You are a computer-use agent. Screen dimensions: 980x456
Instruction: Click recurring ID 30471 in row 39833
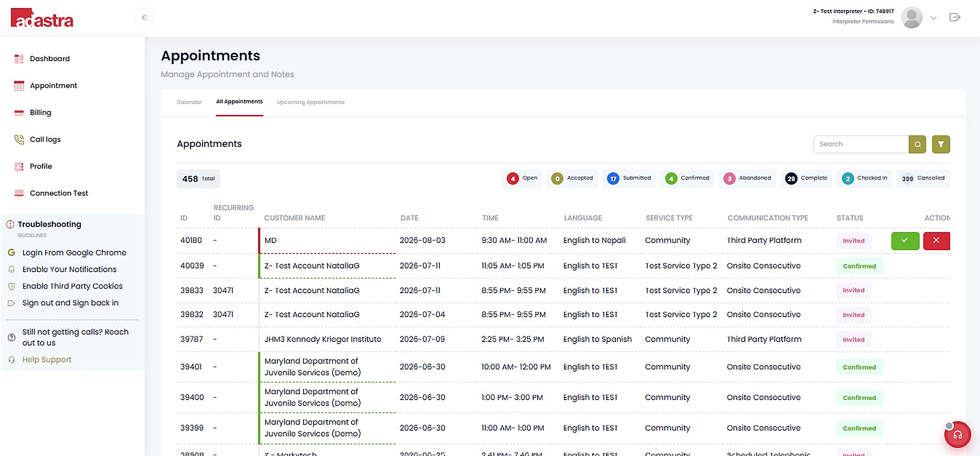click(x=223, y=291)
